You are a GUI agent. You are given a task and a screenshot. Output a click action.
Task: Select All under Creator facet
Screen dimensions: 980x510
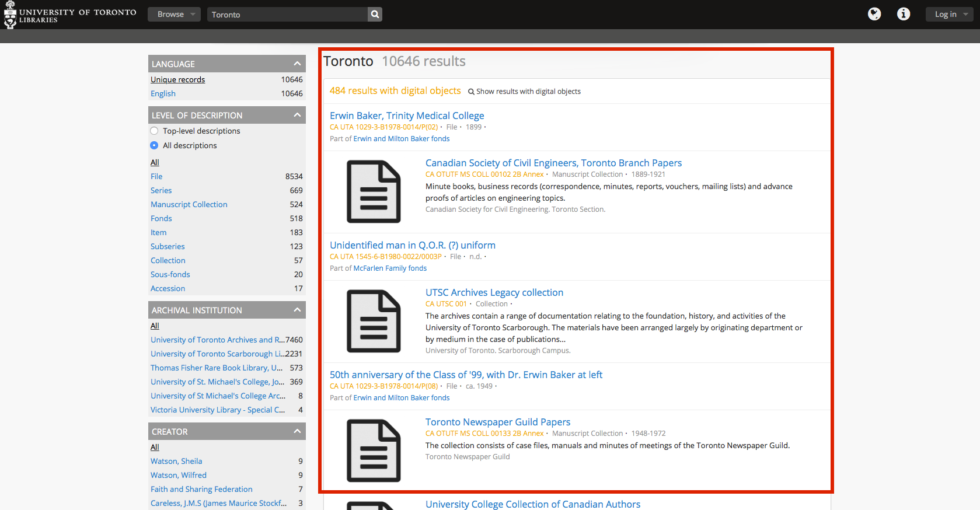[155, 447]
